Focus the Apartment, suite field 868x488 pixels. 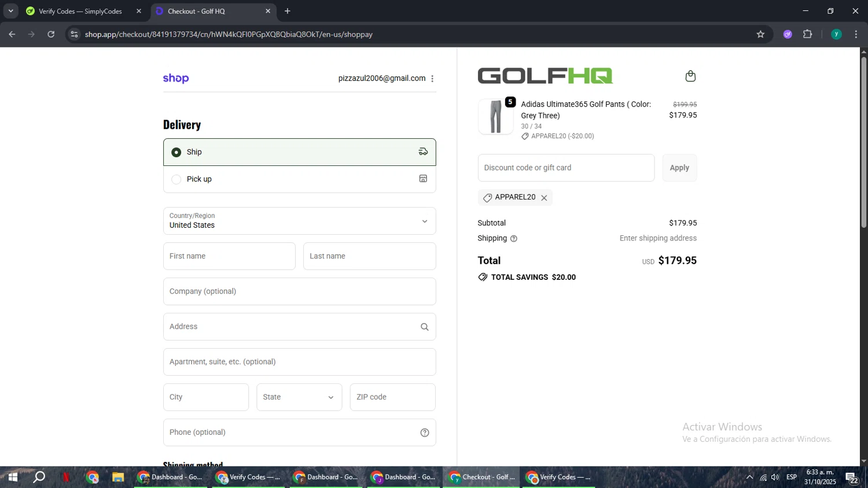pos(300,362)
